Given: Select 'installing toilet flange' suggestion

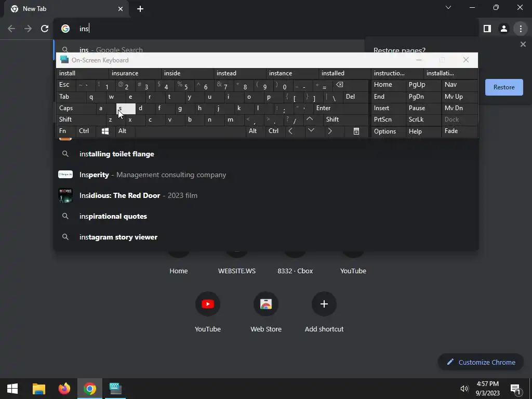Looking at the screenshot, I should 266,154.
